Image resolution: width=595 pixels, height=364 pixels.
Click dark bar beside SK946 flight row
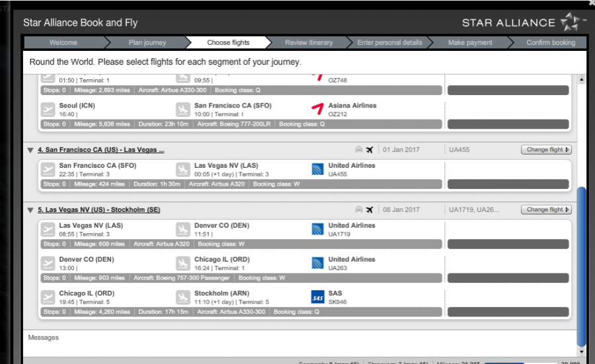click(508, 312)
